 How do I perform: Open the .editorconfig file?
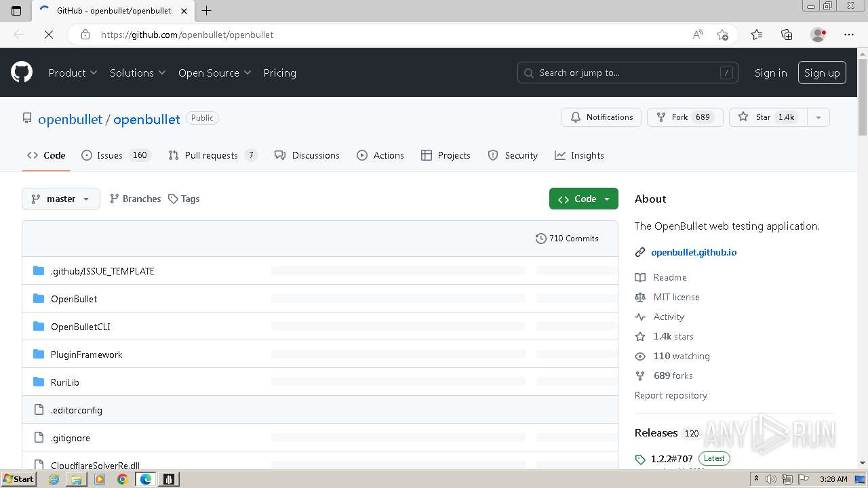coord(77,410)
